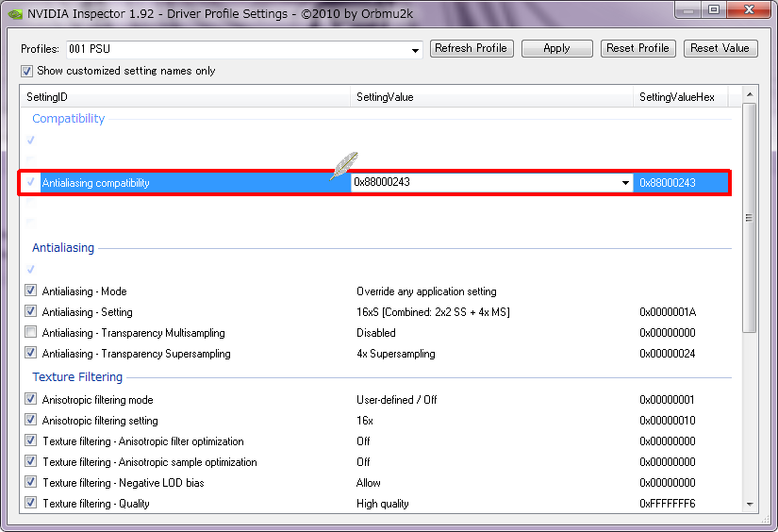This screenshot has height=532, width=778.
Task: Toggle Antialiasing - Setting checkbox
Action: click(31, 311)
